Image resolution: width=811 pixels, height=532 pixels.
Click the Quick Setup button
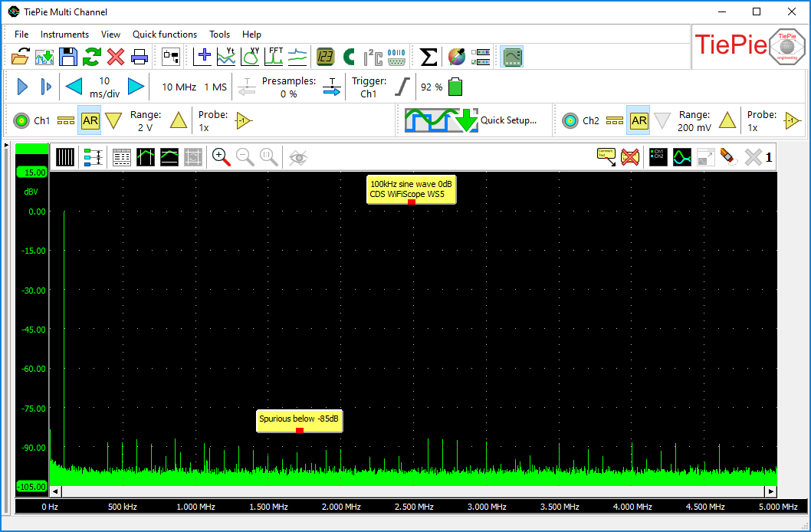[471, 120]
